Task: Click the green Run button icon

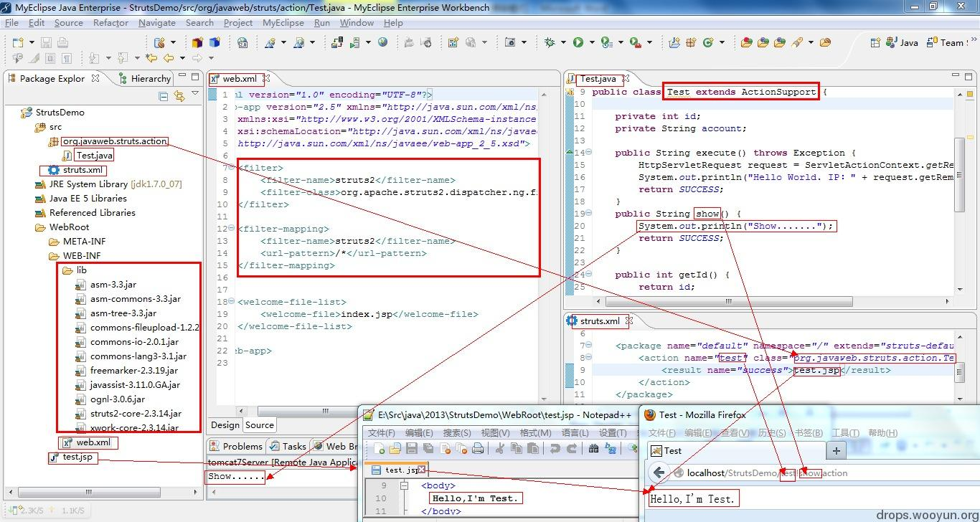Action: point(578,42)
